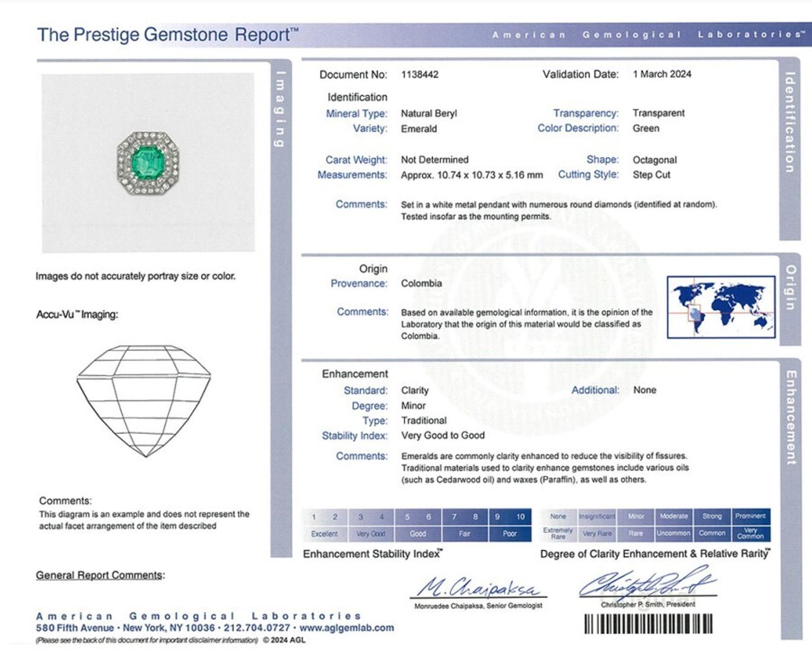This screenshot has width=812, height=655.
Task: Click the Cutting Style value "Step Cut"
Action: click(x=651, y=175)
